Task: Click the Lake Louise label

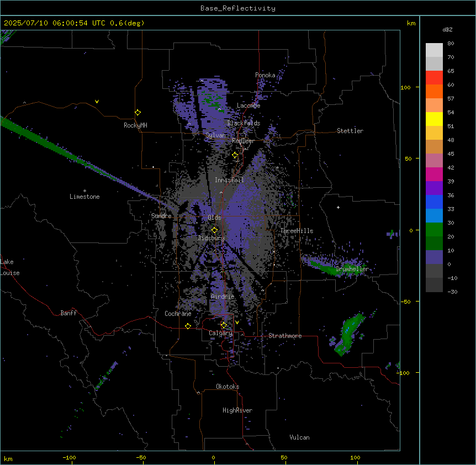Action: (10, 267)
